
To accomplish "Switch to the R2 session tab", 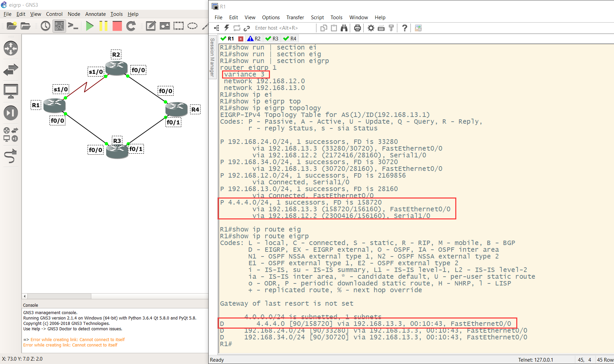I will [254, 38].
